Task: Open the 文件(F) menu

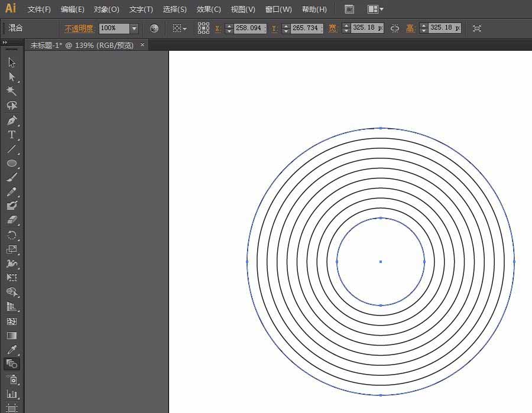Action: pos(39,9)
